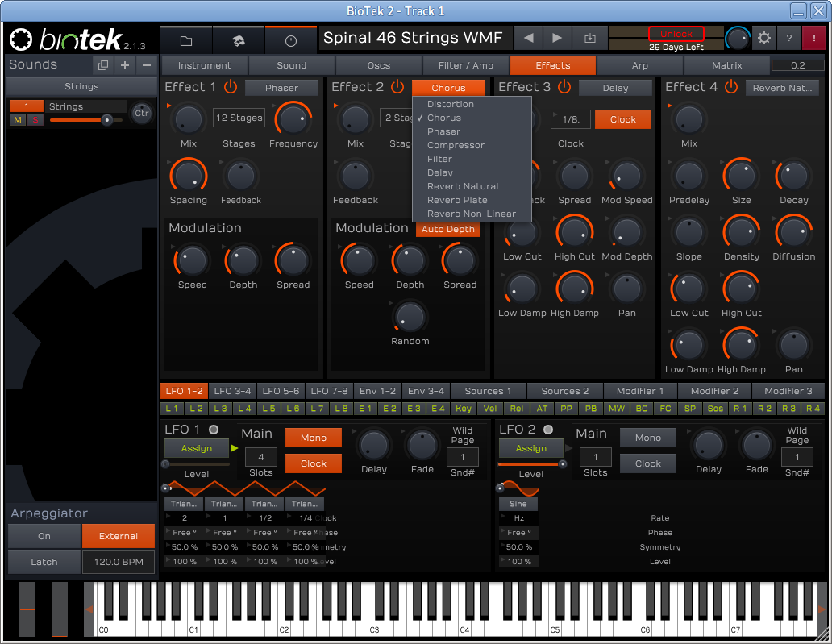Click the Effect 1 Frequency knob

click(293, 120)
